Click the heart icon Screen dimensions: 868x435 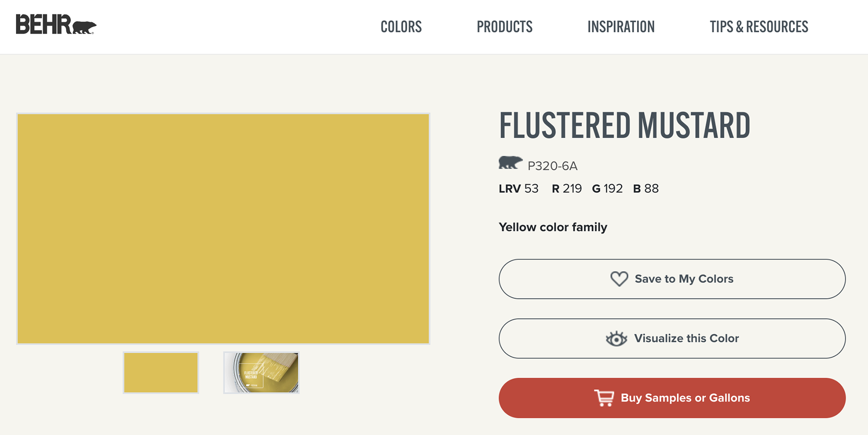(x=619, y=279)
